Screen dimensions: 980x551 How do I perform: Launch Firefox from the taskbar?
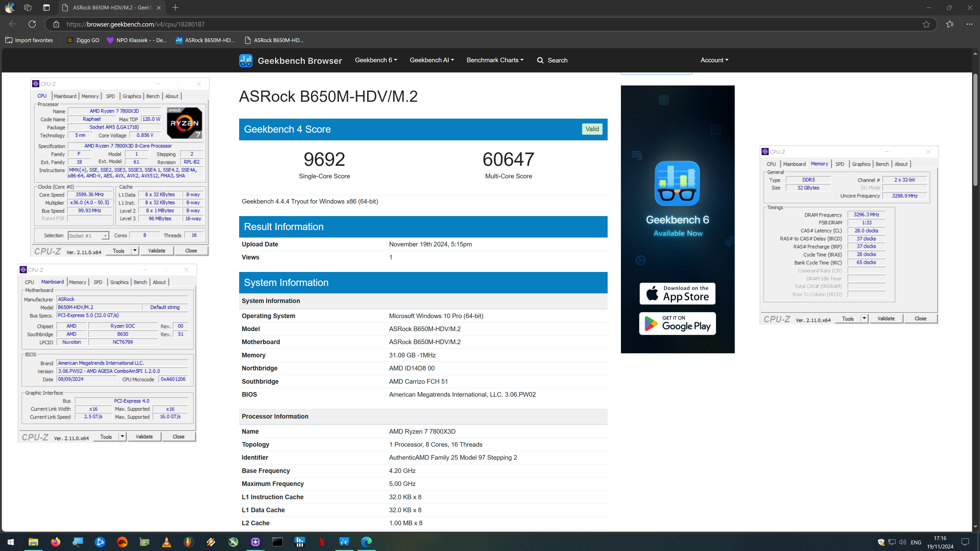coord(56,542)
